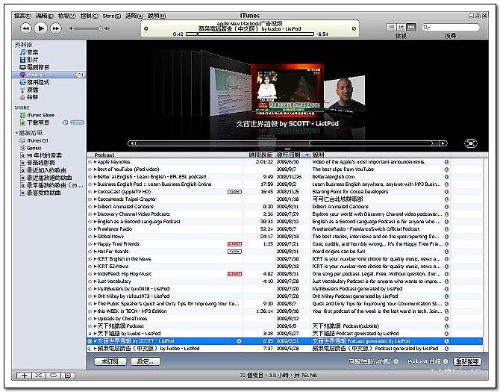500x392 pixels.
Task: Click the store arrow on the selected podcast row
Action: [x=239, y=341]
